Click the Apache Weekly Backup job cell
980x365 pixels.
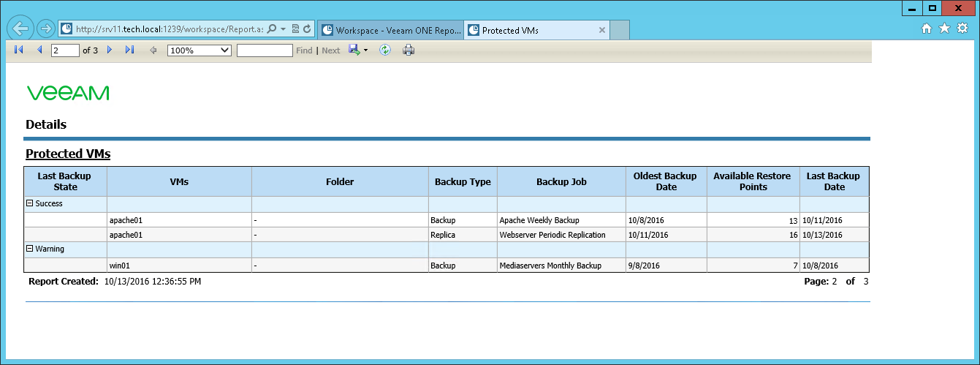pos(561,219)
